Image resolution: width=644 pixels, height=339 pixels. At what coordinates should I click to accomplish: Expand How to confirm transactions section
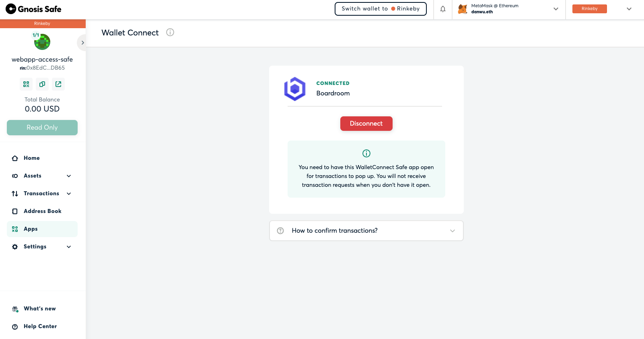pyautogui.click(x=366, y=231)
